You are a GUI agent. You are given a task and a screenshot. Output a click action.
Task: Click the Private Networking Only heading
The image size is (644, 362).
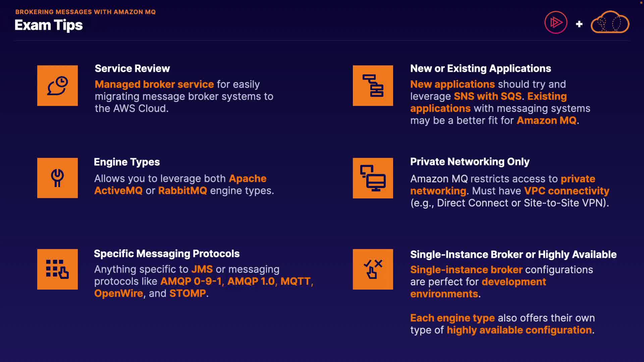(x=470, y=162)
